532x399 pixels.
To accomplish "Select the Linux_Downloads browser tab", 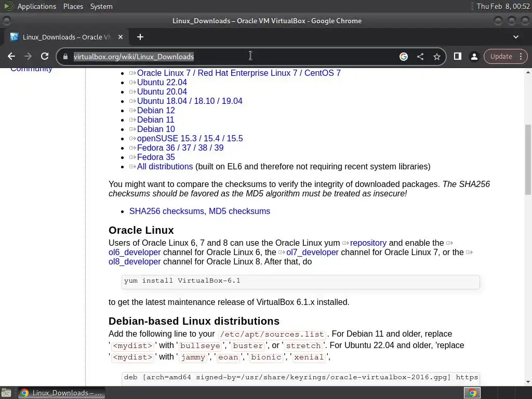I will [x=66, y=37].
